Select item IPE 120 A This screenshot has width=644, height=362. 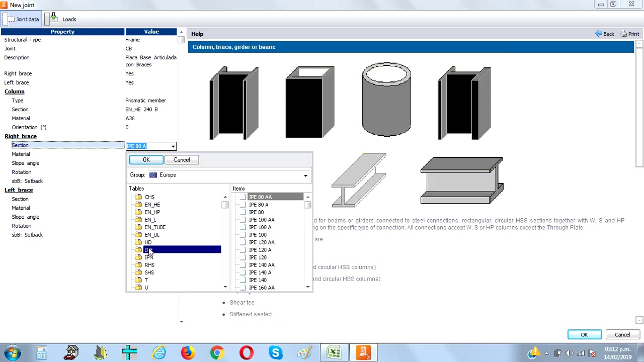(x=260, y=250)
